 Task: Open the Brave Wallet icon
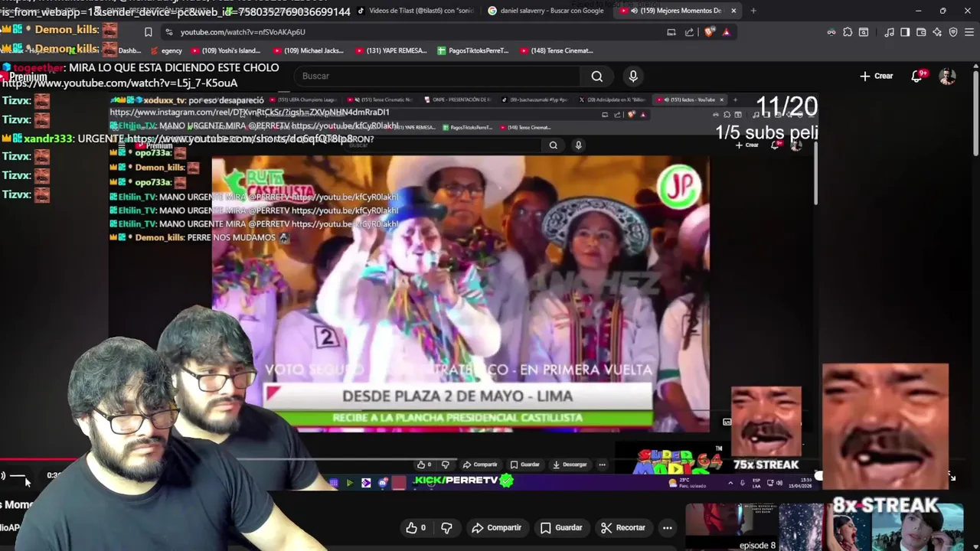921,32
